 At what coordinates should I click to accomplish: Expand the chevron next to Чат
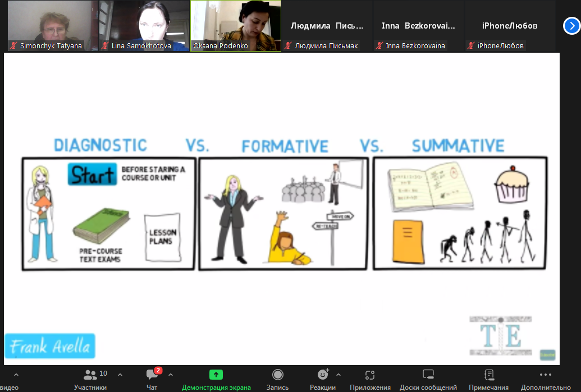pyautogui.click(x=171, y=375)
